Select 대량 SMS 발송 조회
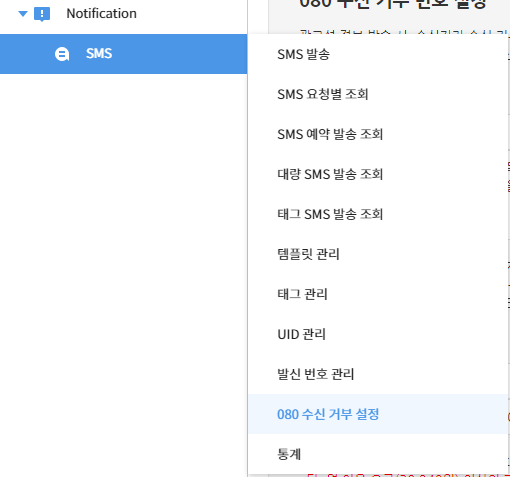Image resolution: width=510 pixels, height=477 pixels. tap(378, 174)
